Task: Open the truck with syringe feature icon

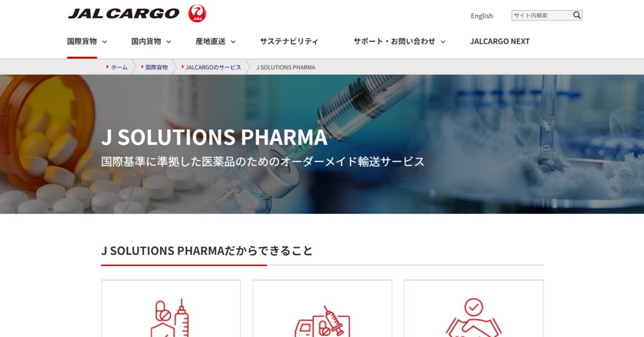Action: point(322,320)
